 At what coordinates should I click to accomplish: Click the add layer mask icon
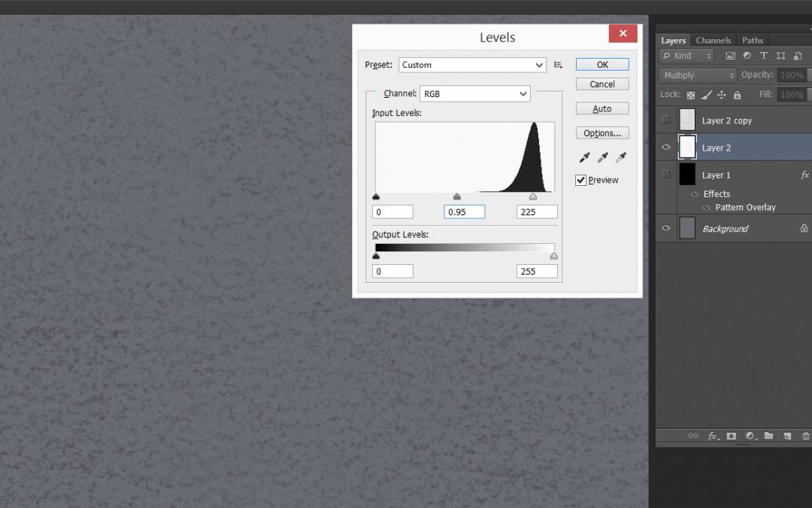tap(731, 436)
